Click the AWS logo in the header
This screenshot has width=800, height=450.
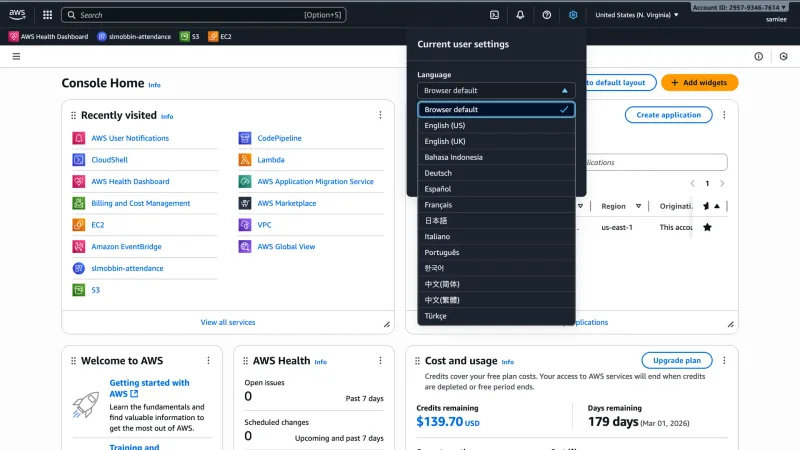click(x=17, y=15)
